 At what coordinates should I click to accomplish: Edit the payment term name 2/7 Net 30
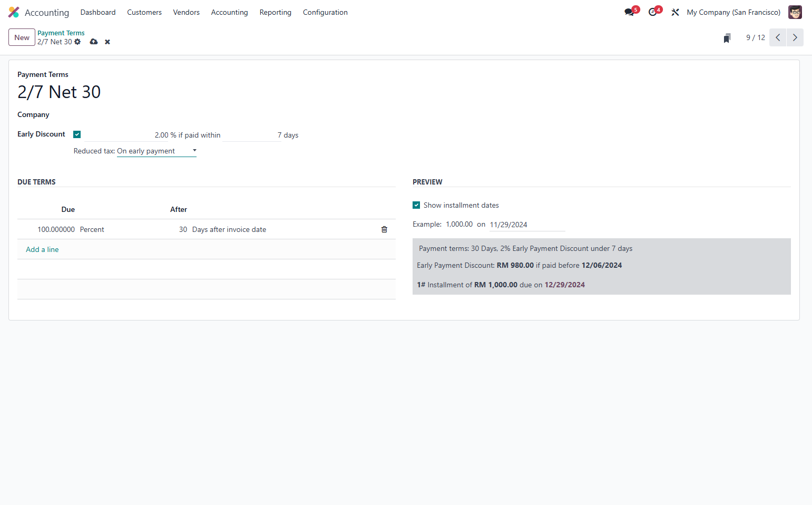pos(59,92)
